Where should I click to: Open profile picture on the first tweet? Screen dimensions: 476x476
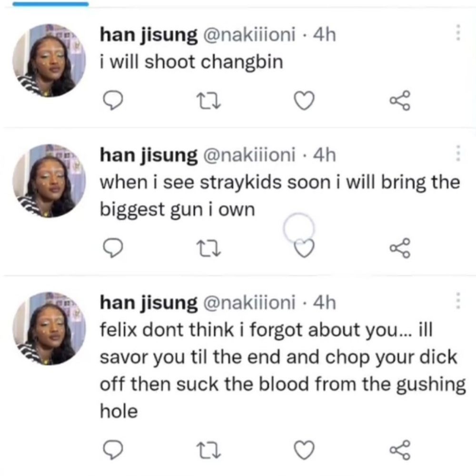(x=49, y=60)
